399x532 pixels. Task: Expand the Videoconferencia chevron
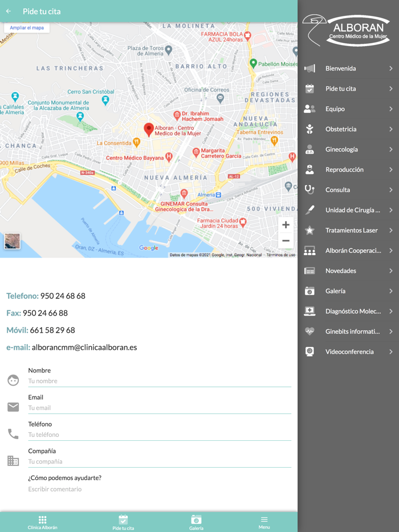391,351
